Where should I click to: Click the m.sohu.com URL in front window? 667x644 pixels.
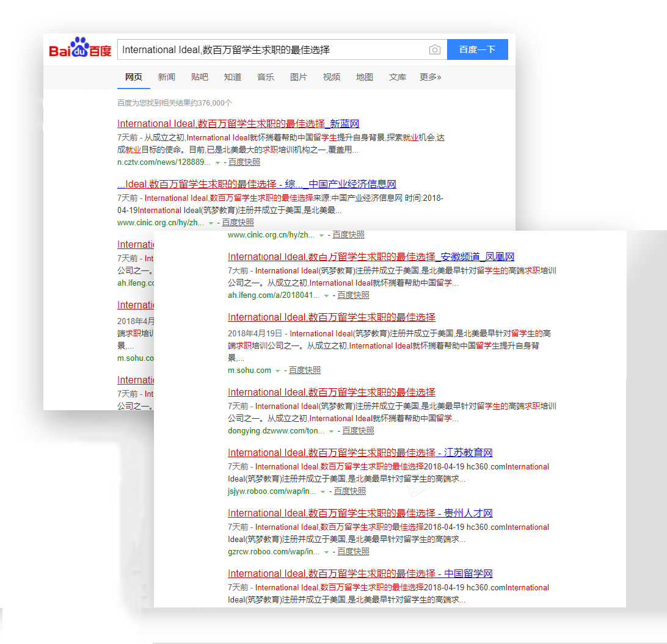point(249,371)
